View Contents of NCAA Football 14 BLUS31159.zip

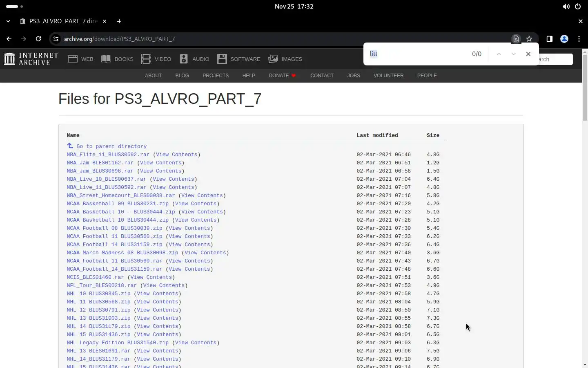[x=189, y=245]
